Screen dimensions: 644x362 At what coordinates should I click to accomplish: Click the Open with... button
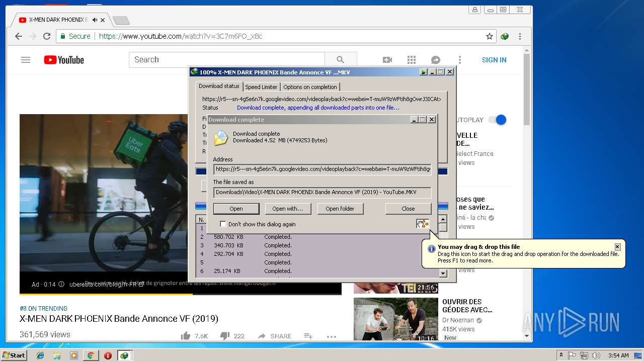click(287, 209)
